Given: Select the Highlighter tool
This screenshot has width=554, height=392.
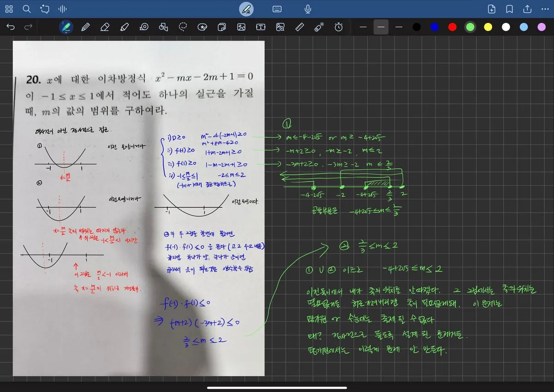Looking at the screenshot, I should pyautogui.click(x=124, y=27).
